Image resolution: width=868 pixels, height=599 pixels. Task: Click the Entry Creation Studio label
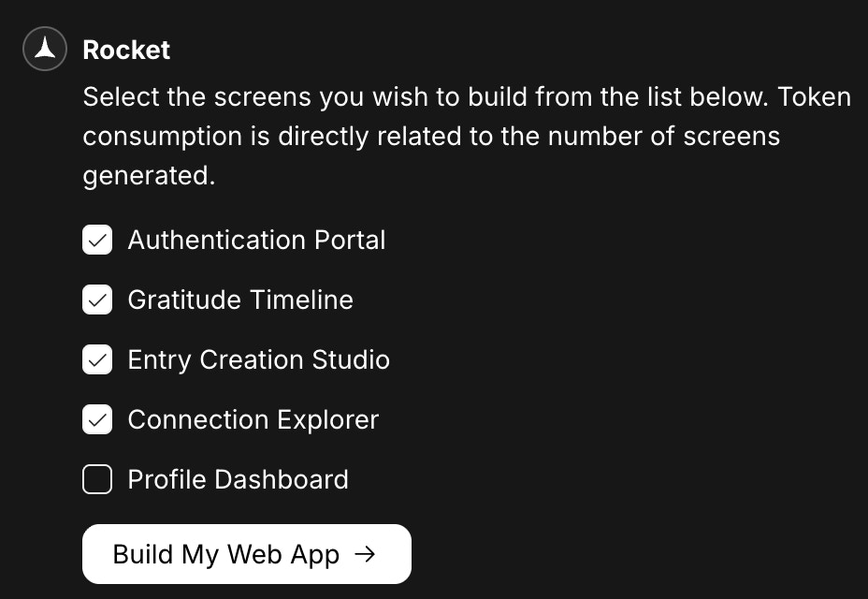point(258,359)
